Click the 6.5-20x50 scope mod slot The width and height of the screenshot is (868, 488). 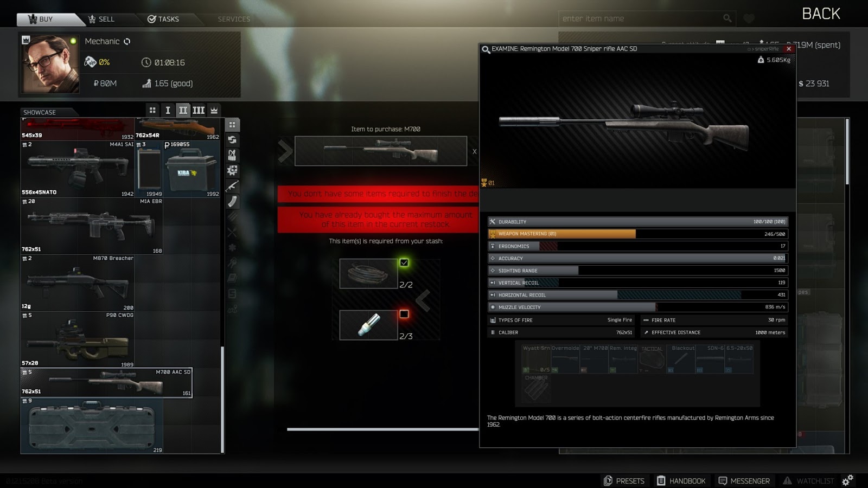coord(739,359)
